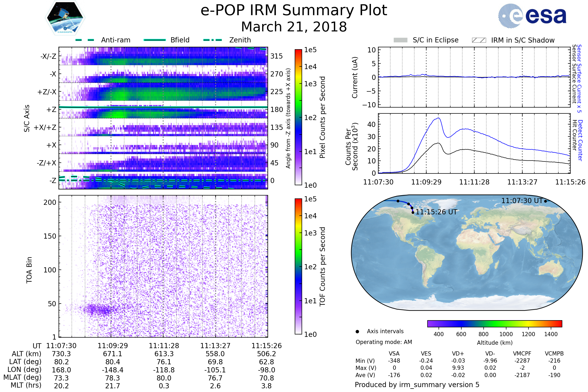Click the 11:07:30 UT track start dot
Image resolution: width=588 pixels, height=392 pixels.
pyautogui.click(x=545, y=201)
